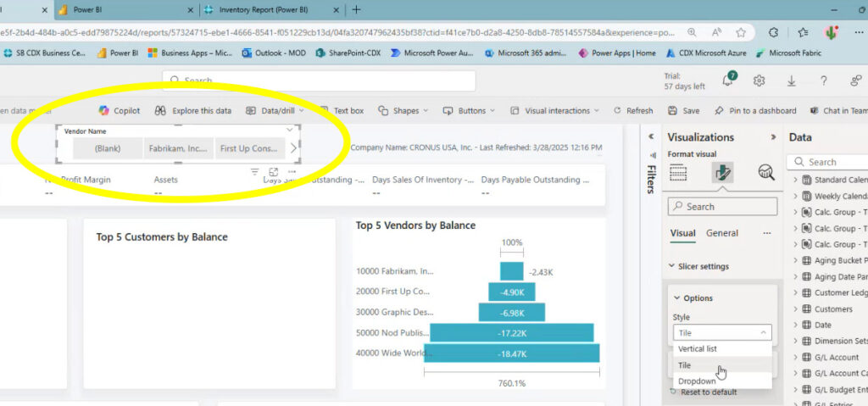Click the 50000 Nod Publis funnel bar

click(511, 333)
